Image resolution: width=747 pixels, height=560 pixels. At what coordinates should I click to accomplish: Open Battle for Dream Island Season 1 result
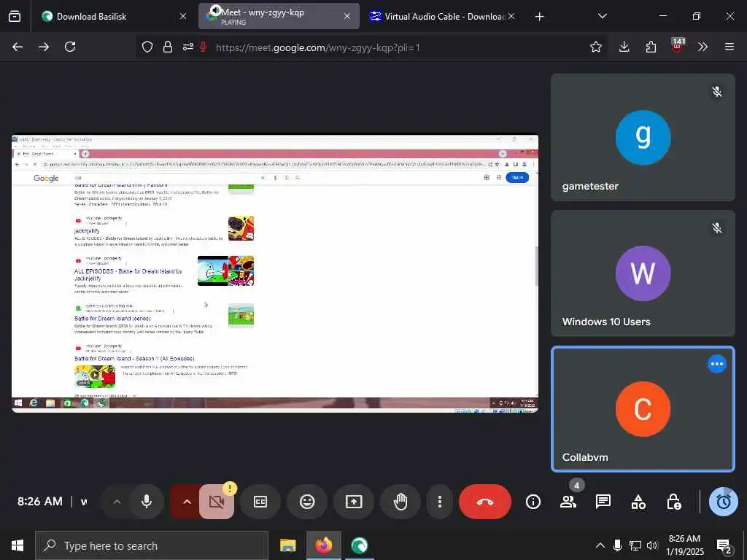[x=134, y=359]
